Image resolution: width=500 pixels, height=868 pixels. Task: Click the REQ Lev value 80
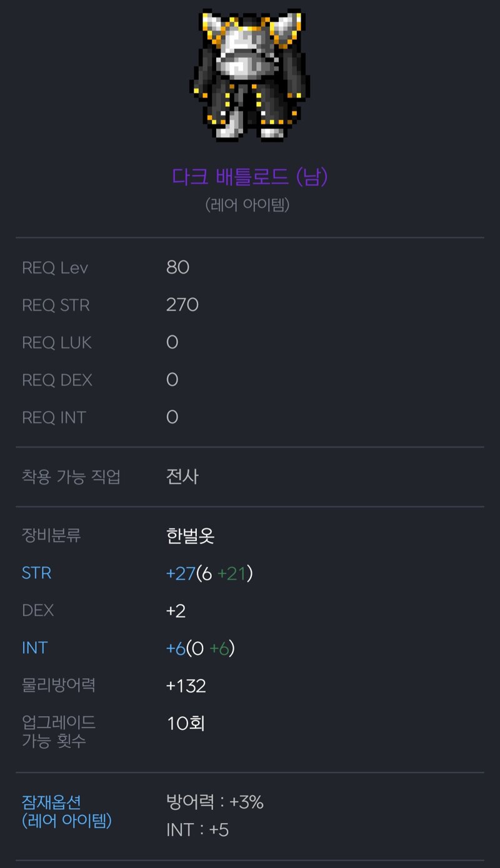(177, 267)
